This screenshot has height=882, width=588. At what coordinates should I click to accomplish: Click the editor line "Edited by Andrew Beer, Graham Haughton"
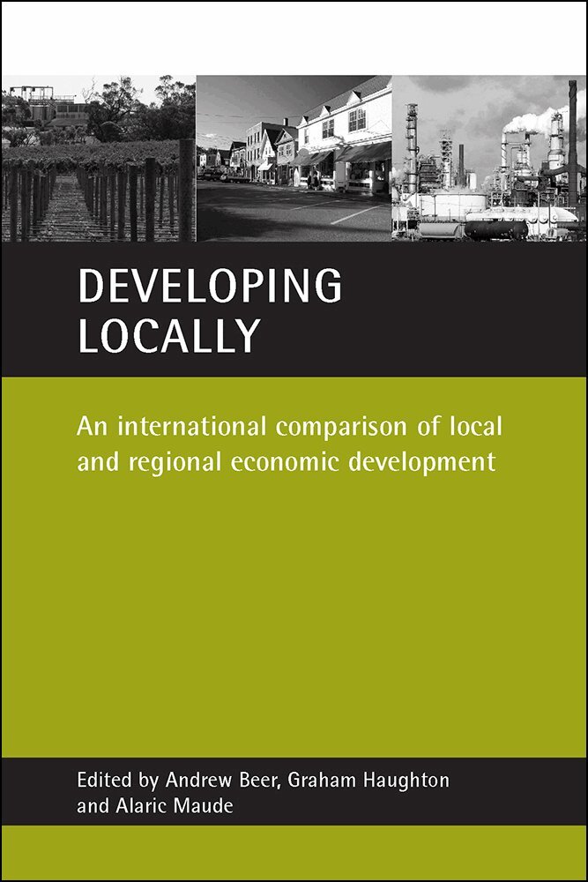[263, 781]
